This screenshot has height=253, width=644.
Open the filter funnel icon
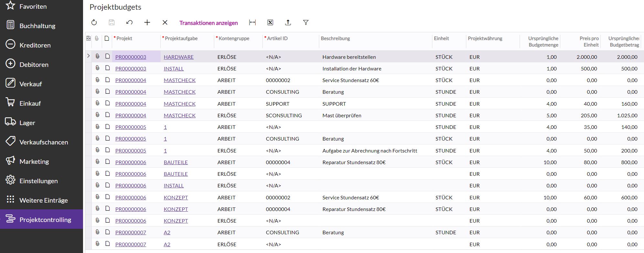(306, 23)
